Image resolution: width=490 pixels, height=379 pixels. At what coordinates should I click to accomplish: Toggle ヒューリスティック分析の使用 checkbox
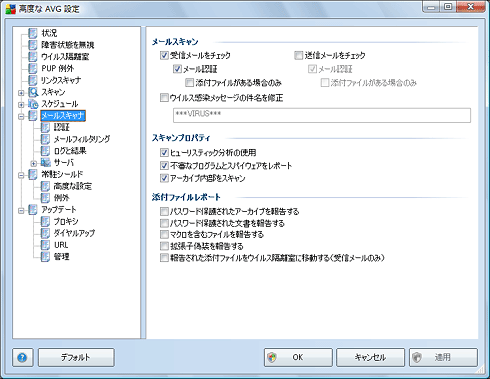point(164,153)
